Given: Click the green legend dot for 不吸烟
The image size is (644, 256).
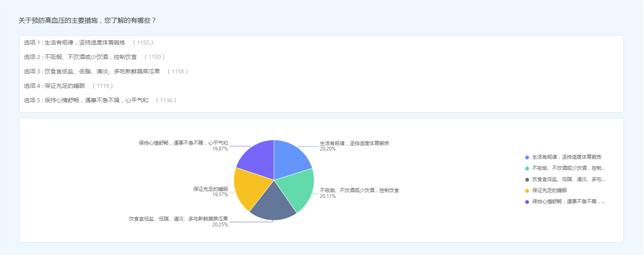Looking at the screenshot, I should pos(527,169).
